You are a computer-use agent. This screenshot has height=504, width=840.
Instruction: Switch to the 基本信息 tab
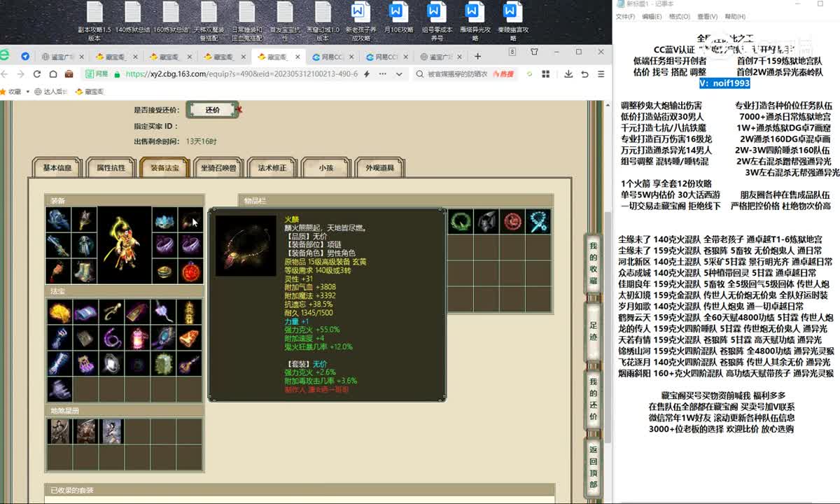click(x=57, y=168)
